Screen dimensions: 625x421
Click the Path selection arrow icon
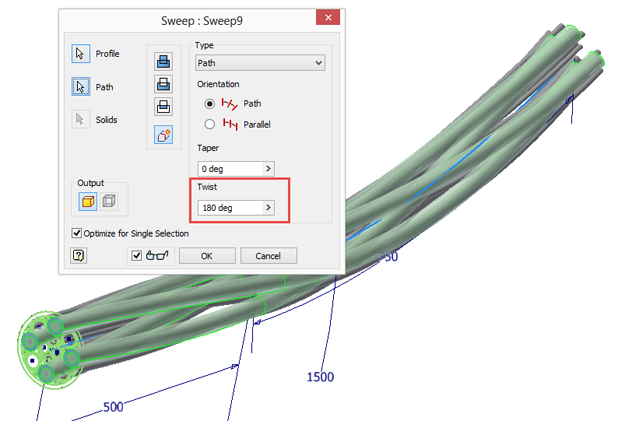pos(81,87)
